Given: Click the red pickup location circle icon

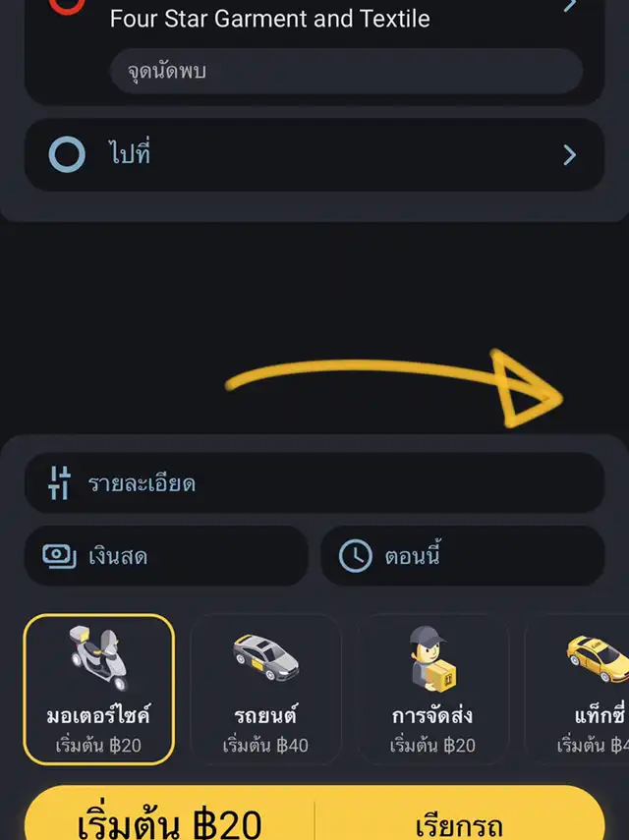Looking at the screenshot, I should (x=67, y=6).
